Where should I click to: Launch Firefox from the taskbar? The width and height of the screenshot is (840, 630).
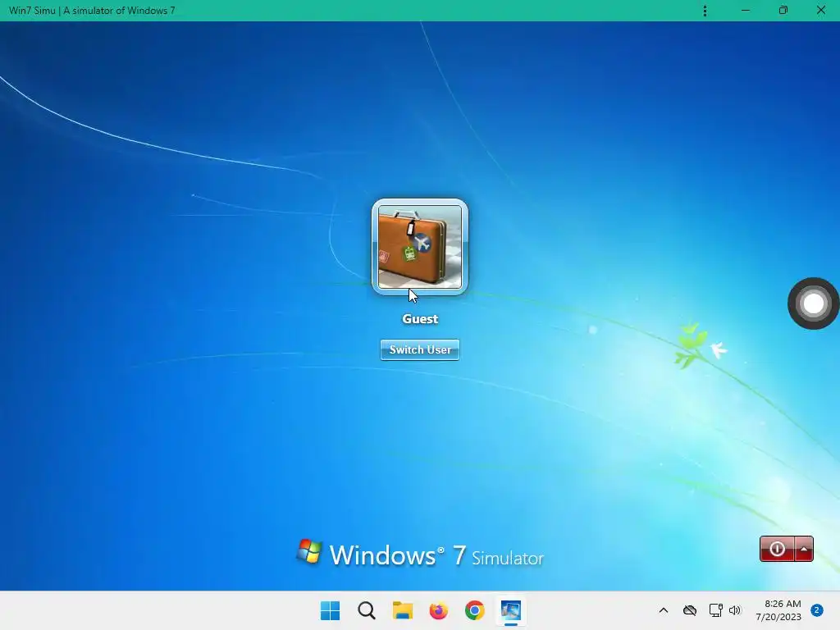tap(439, 610)
